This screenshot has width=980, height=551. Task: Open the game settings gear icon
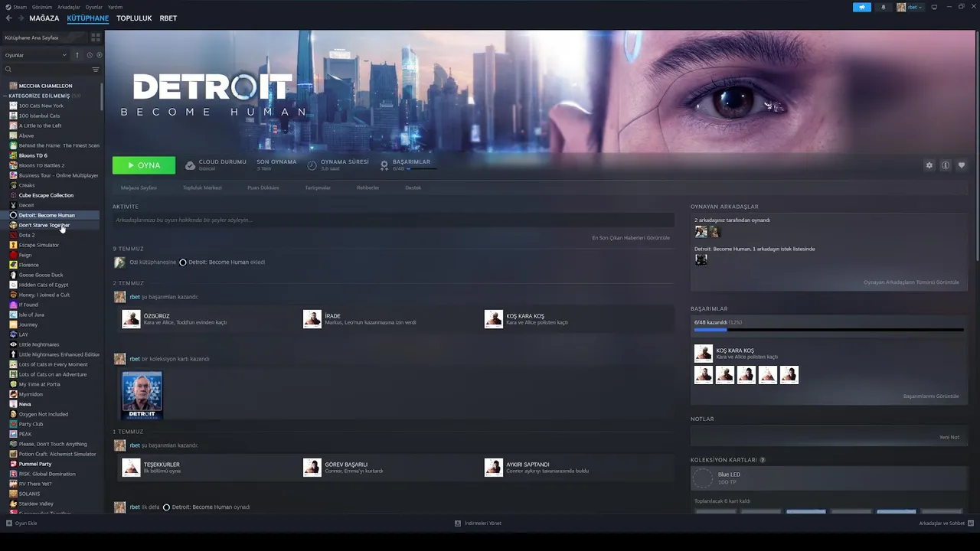point(929,165)
